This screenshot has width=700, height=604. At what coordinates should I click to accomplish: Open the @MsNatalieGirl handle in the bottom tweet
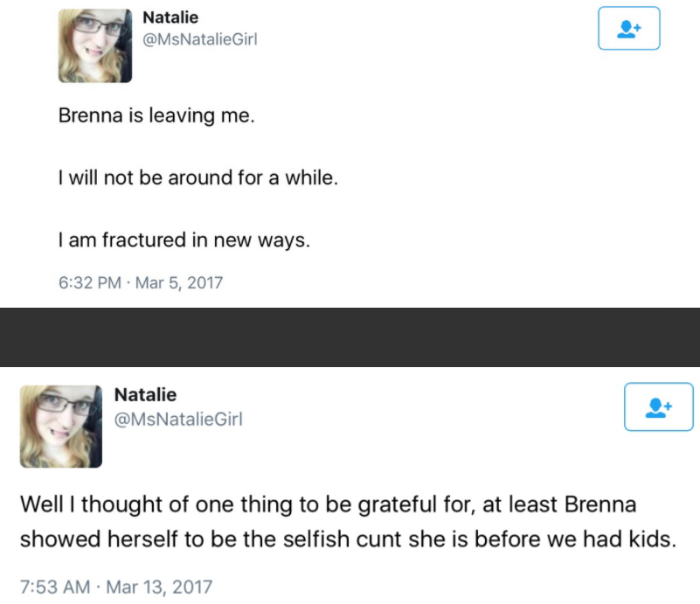pos(178,420)
